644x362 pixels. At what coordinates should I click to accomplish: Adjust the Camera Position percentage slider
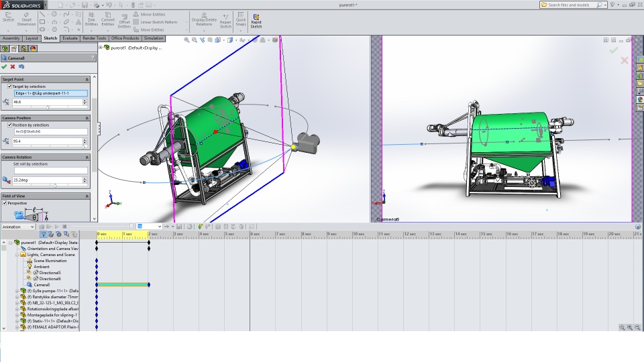tap(83, 147)
